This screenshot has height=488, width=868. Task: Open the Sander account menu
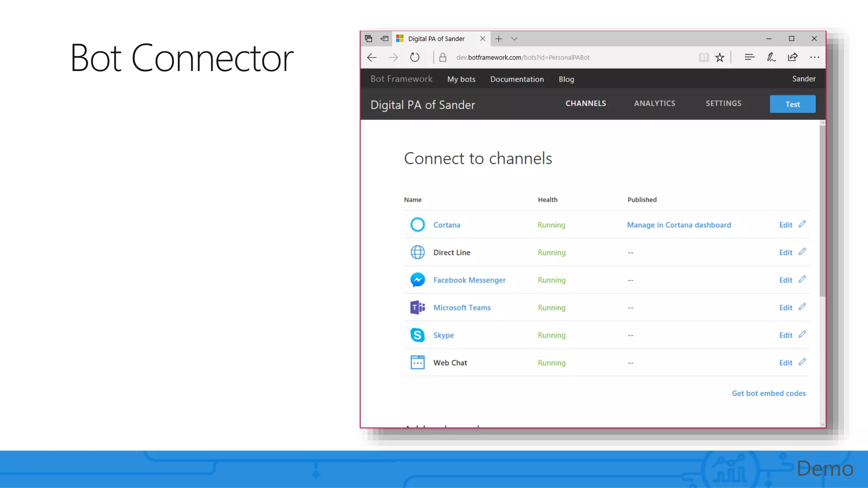click(x=804, y=79)
